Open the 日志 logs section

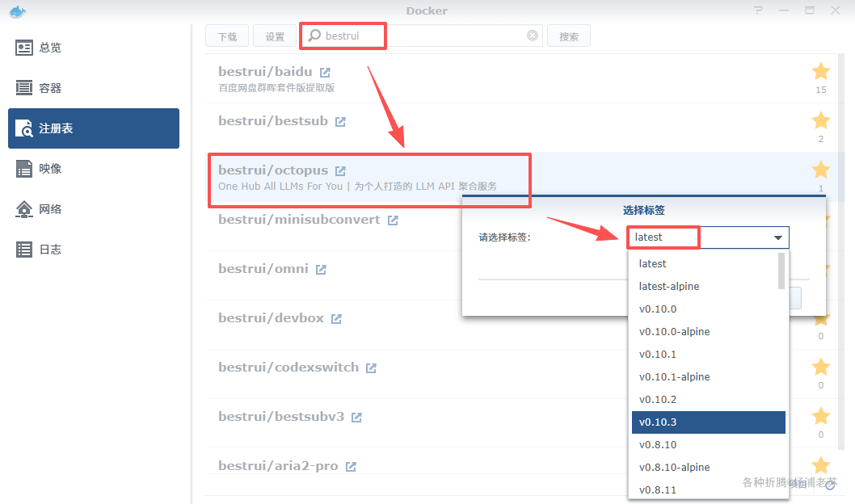[x=93, y=250]
